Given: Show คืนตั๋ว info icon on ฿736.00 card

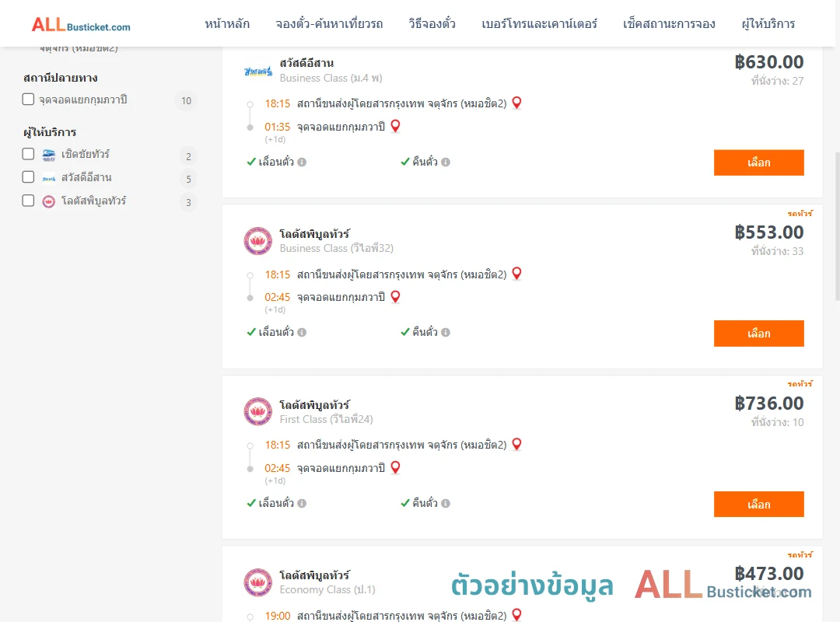Looking at the screenshot, I should pyautogui.click(x=446, y=503).
